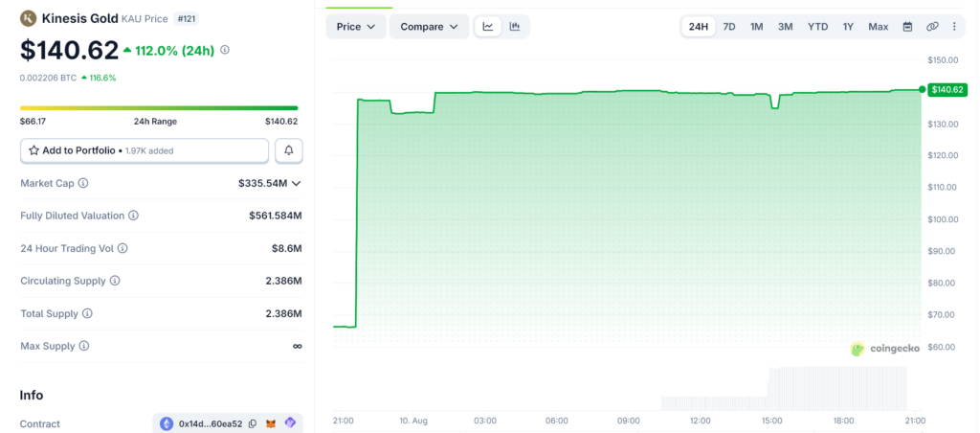Copy the contract address icon
The image size is (980, 433).
[x=253, y=423]
